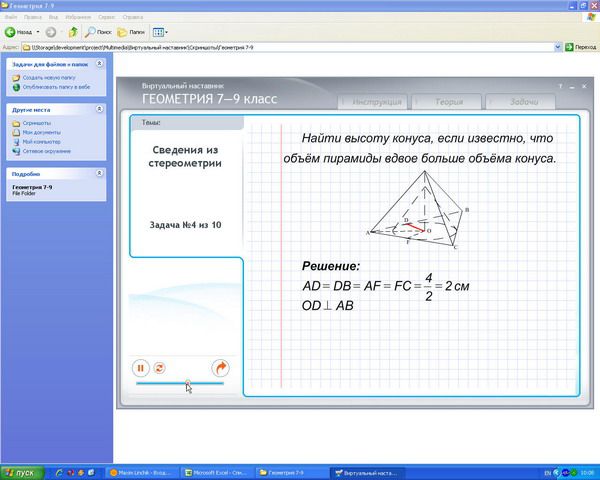Go up one folder level icon

(74, 32)
